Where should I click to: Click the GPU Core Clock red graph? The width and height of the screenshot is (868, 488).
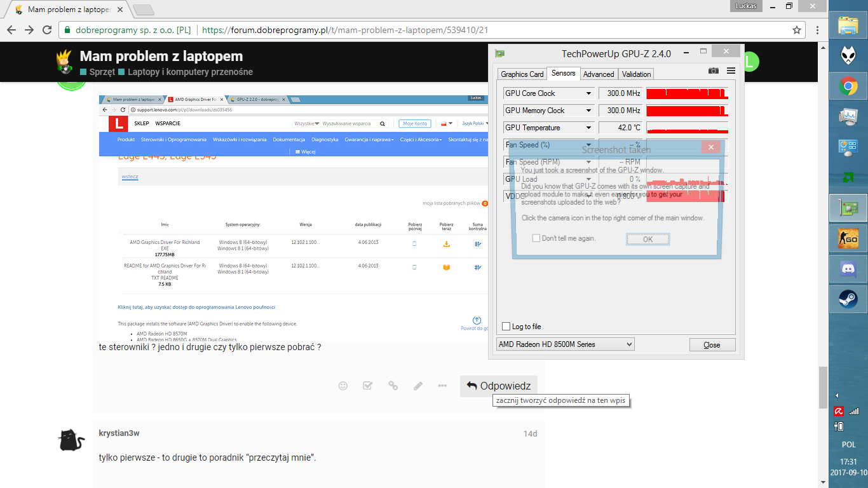coord(687,93)
